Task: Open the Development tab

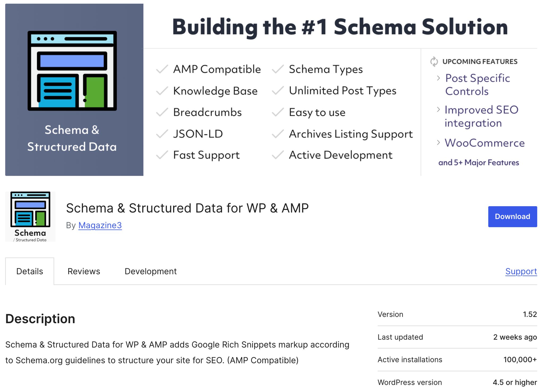Action: (151, 271)
